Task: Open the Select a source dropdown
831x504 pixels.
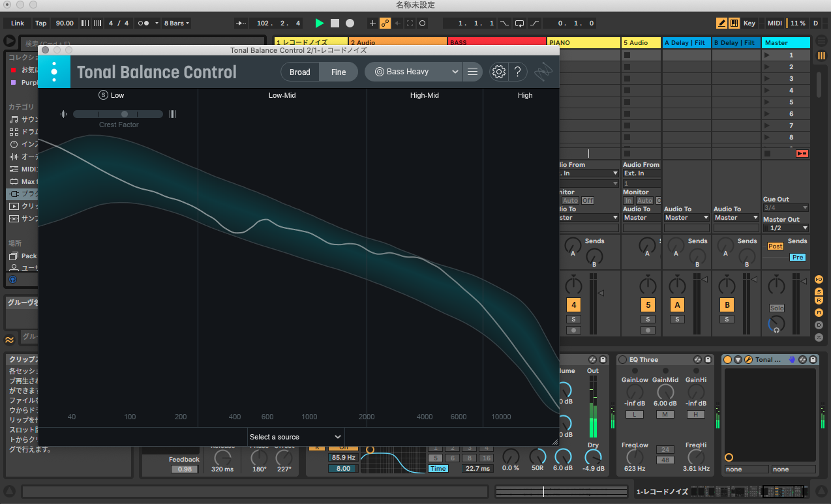Action: coord(295,437)
